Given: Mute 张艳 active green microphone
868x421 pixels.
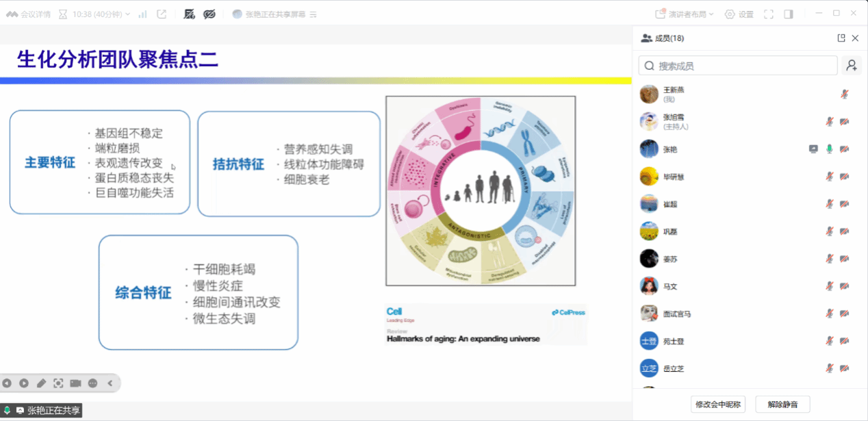Looking at the screenshot, I should [830, 149].
